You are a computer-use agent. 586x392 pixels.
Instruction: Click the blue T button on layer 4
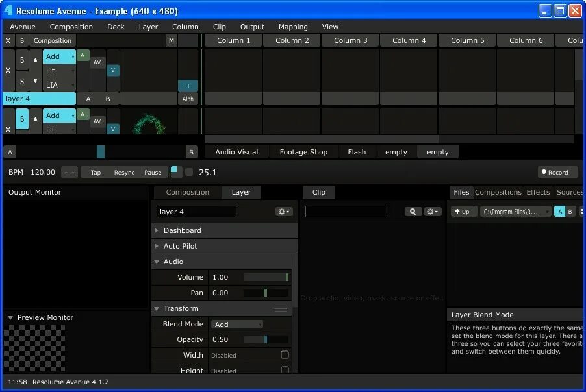click(x=188, y=86)
